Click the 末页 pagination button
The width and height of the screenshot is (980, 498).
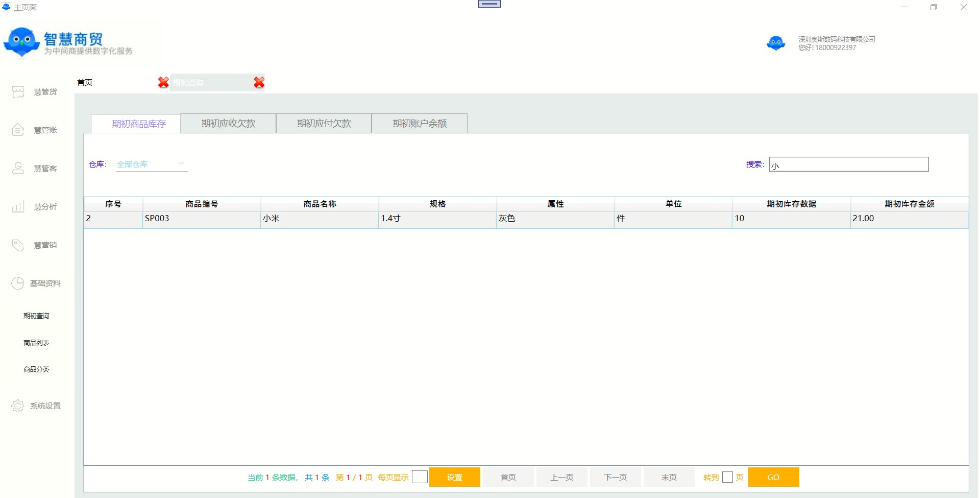[669, 477]
